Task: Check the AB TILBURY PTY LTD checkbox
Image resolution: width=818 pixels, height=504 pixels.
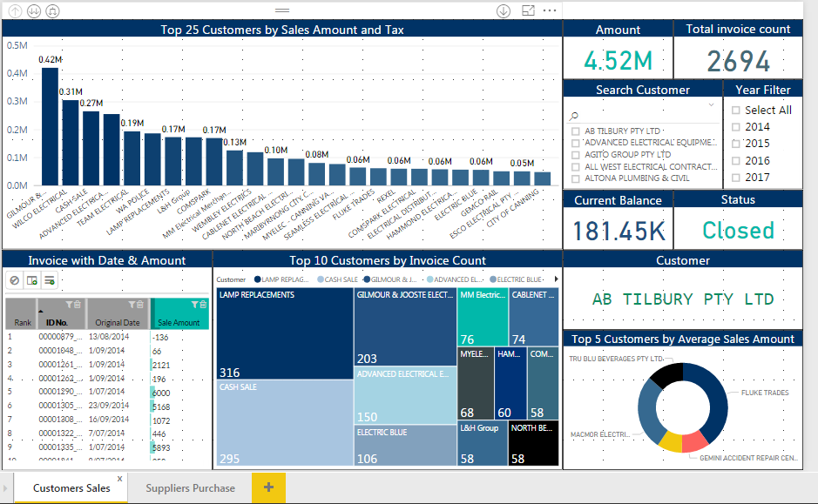Action: (x=576, y=131)
